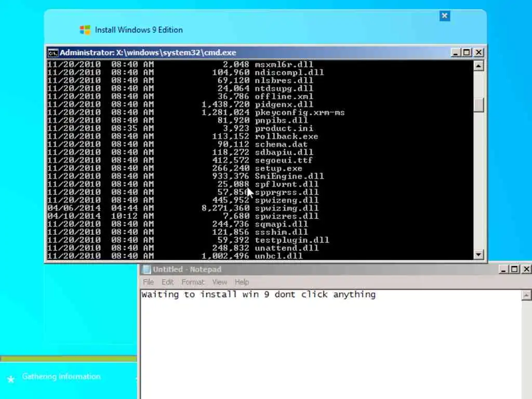The image size is (532, 399).
Task: Open the Edit menu in Notepad
Action: [168, 282]
